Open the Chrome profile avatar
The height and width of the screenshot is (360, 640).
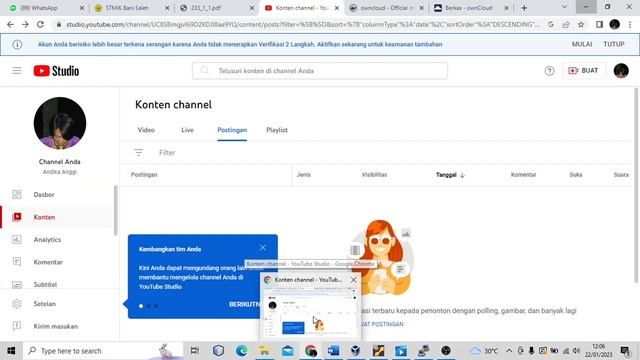click(615, 24)
